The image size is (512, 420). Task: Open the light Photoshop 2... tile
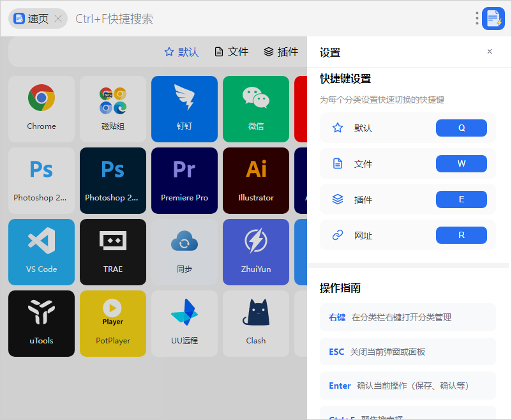pyautogui.click(x=41, y=181)
